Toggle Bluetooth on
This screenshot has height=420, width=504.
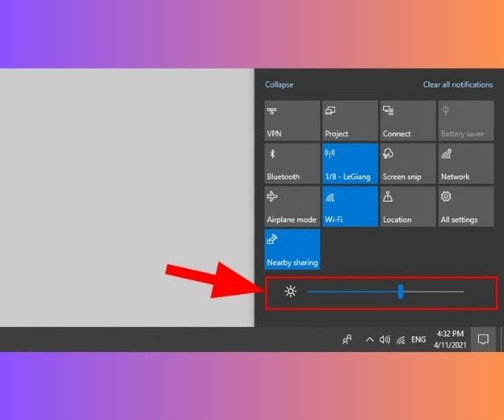[292, 164]
